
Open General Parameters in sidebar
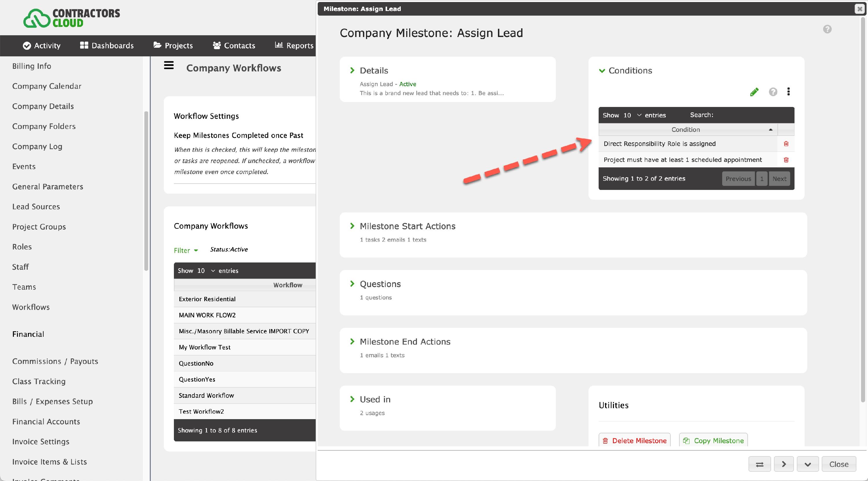click(47, 186)
